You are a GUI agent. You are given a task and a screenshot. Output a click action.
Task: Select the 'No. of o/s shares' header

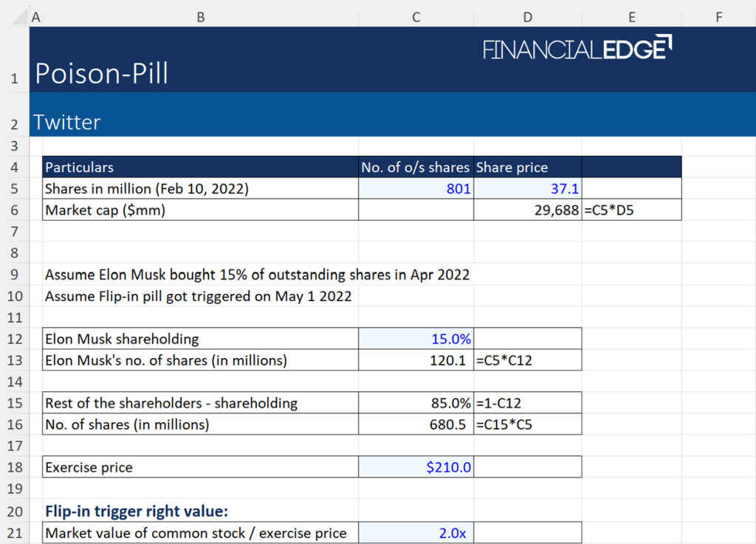click(416, 167)
